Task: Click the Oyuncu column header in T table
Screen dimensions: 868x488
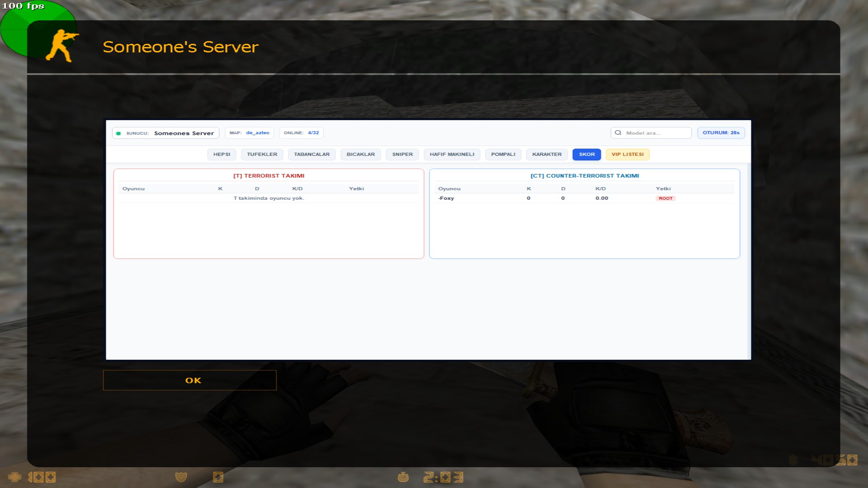Action: coord(133,189)
